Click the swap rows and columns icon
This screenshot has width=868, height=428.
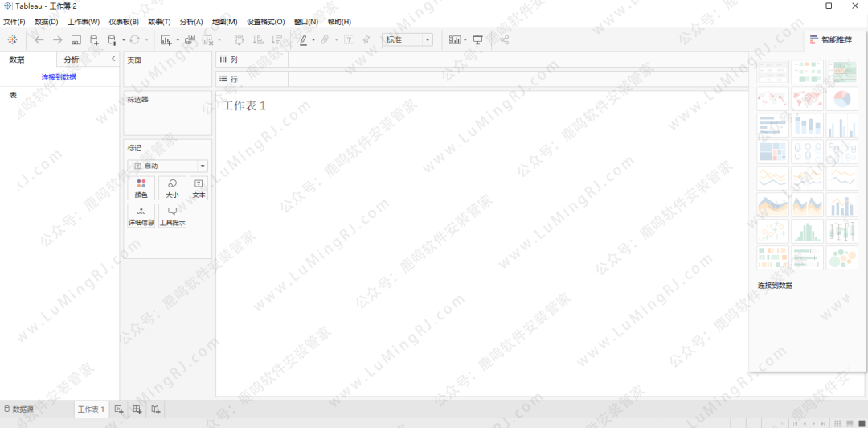[240, 40]
